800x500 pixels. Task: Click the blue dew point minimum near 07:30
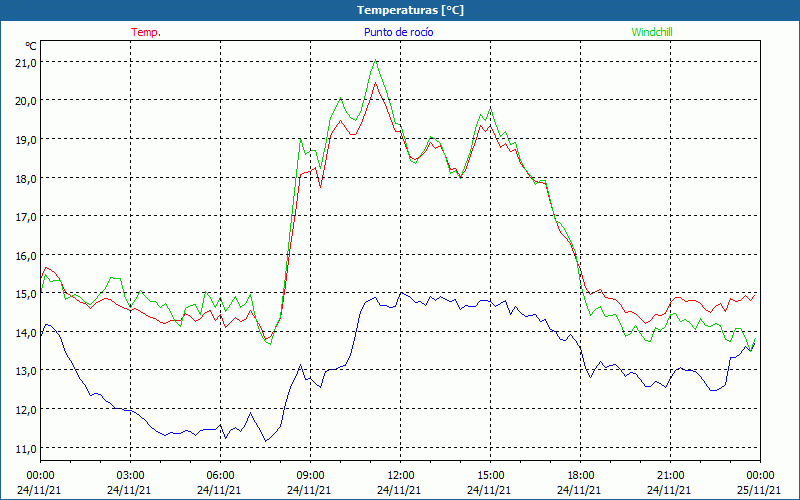coord(265,441)
